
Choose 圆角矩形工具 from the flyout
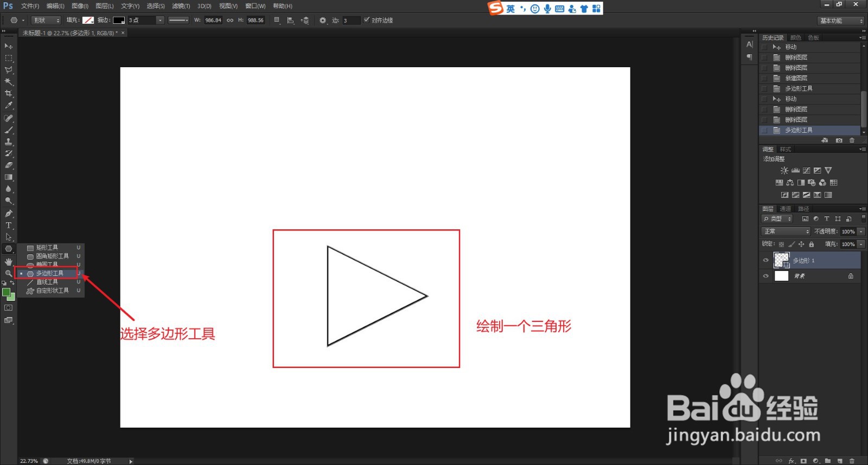click(50, 256)
